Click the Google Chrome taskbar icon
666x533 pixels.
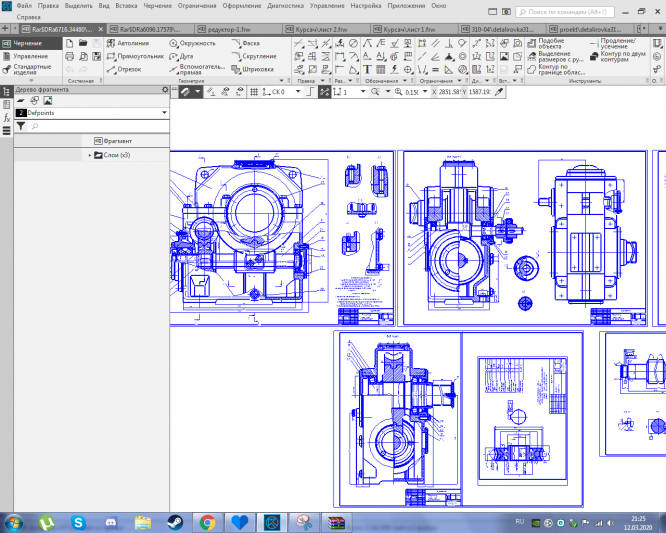207,522
